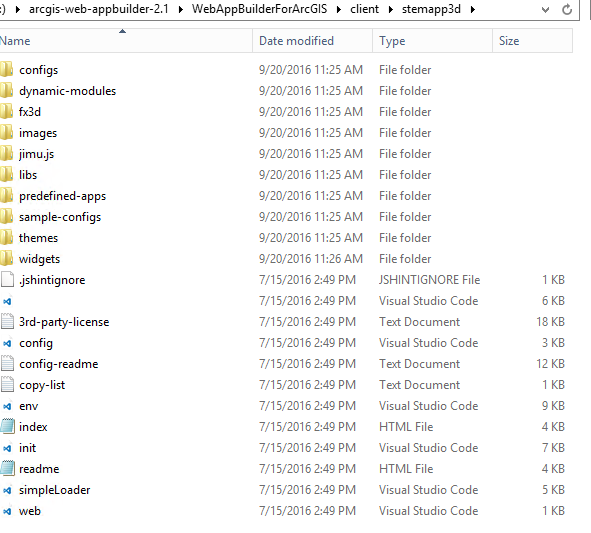
Task: Select the themes folder name
Action: (38, 238)
